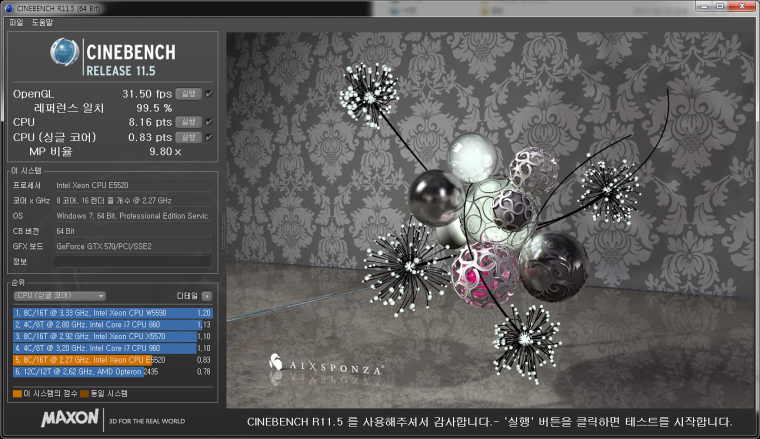This screenshot has width=760, height=439.
Task: Run the CPU single core test
Action: point(189,137)
